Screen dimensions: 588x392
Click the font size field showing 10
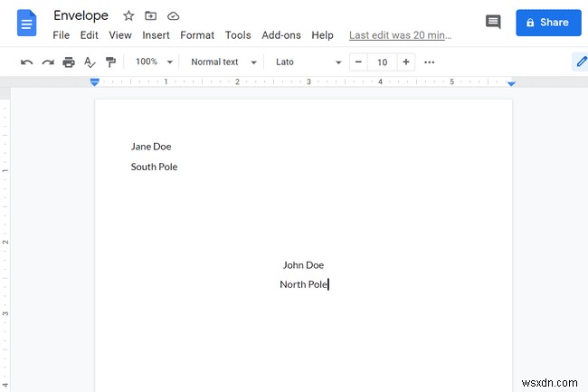click(x=382, y=62)
